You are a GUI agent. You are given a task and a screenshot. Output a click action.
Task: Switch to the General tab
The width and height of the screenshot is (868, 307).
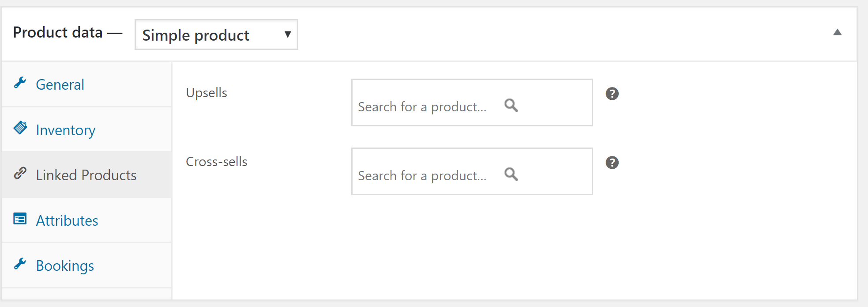(60, 84)
